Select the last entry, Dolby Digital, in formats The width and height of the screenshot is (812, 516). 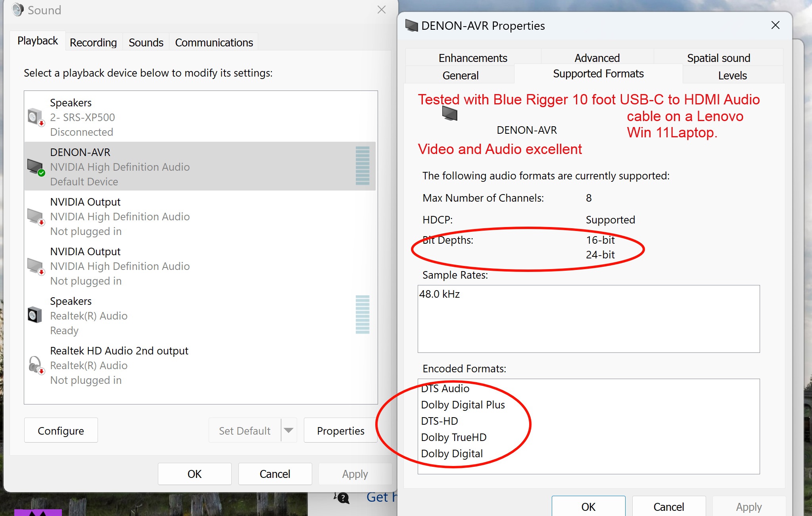pos(452,454)
